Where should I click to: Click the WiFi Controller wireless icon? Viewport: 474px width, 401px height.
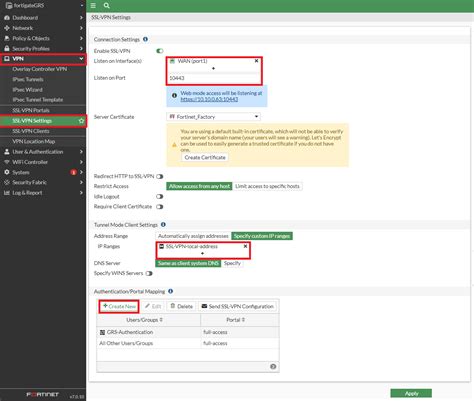(7, 162)
